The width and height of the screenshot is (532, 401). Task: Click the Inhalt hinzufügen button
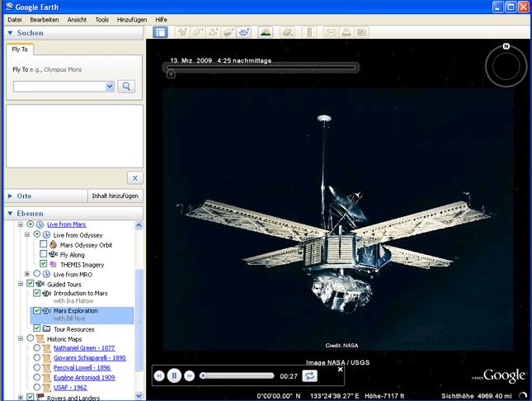pyautogui.click(x=115, y=196)
